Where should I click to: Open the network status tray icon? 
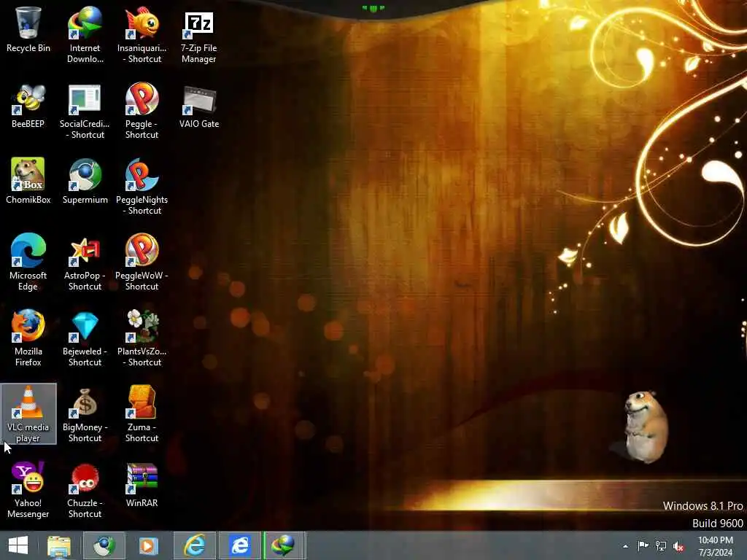tap(661, 545)
